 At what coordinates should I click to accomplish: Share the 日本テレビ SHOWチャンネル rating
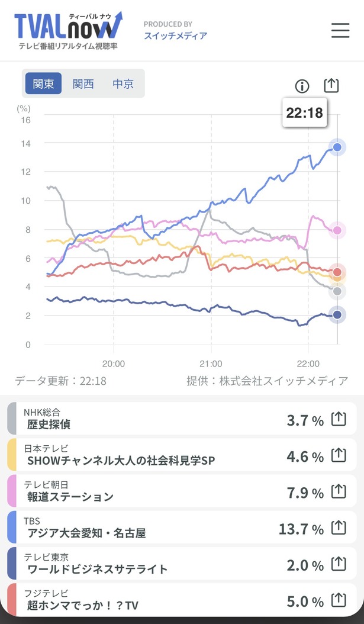[339, 455]
